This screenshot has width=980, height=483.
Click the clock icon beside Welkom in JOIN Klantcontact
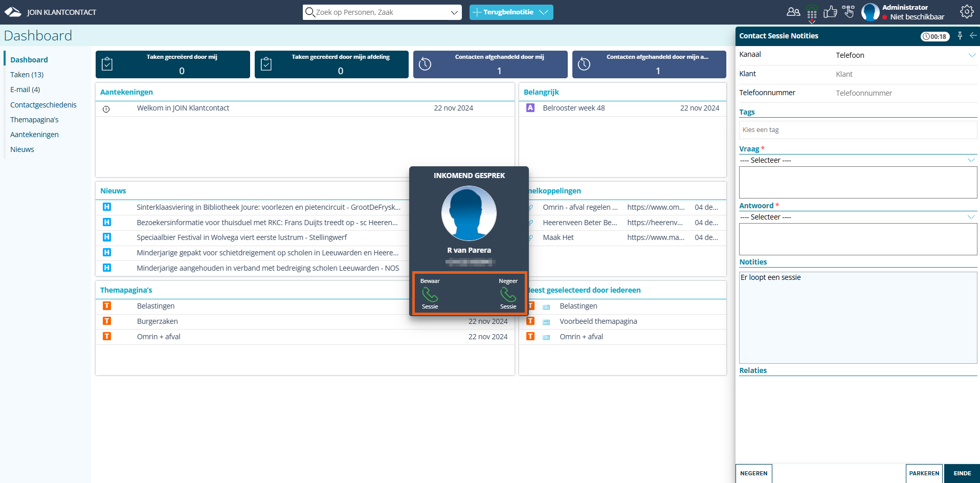click(106, 109)
